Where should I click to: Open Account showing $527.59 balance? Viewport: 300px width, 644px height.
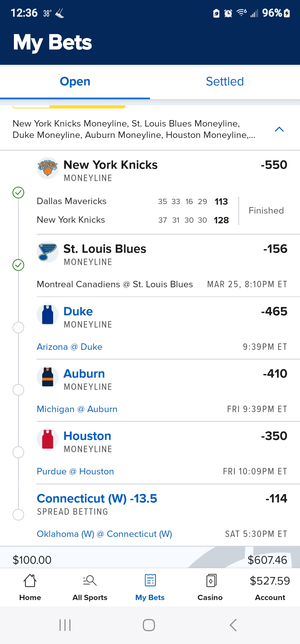coord(270,586)
